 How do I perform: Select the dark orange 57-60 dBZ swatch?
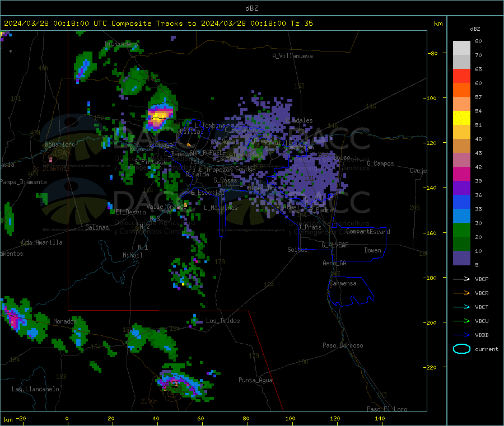[x=461, y=90]
